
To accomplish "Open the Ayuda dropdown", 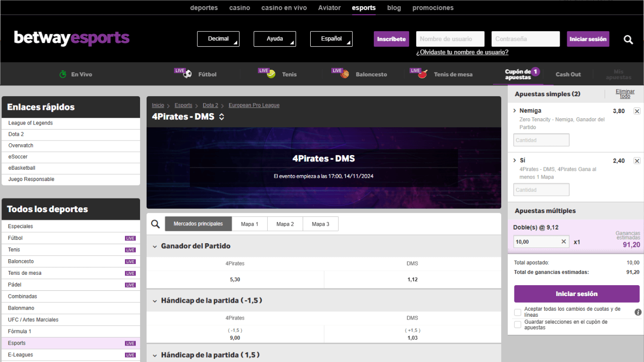I will [x=275, y=39].
